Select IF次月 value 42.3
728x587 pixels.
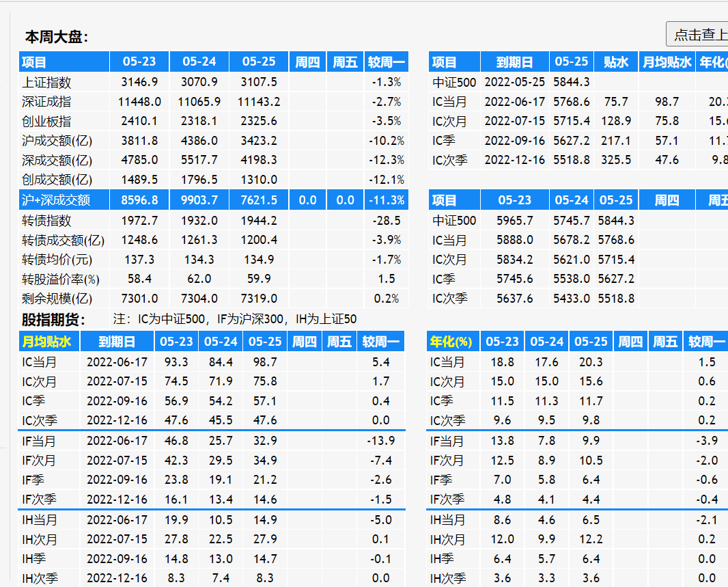pos(176,460)
